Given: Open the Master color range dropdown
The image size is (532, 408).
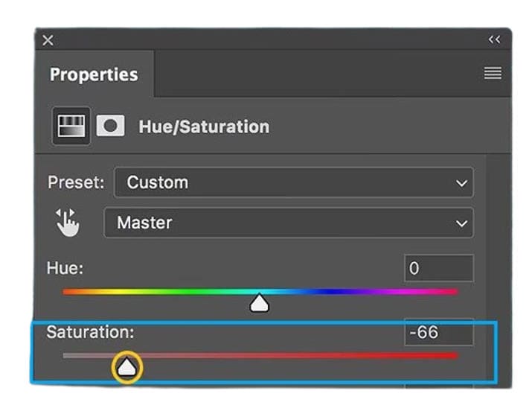Looking at the screenshot, I should 289,223.
